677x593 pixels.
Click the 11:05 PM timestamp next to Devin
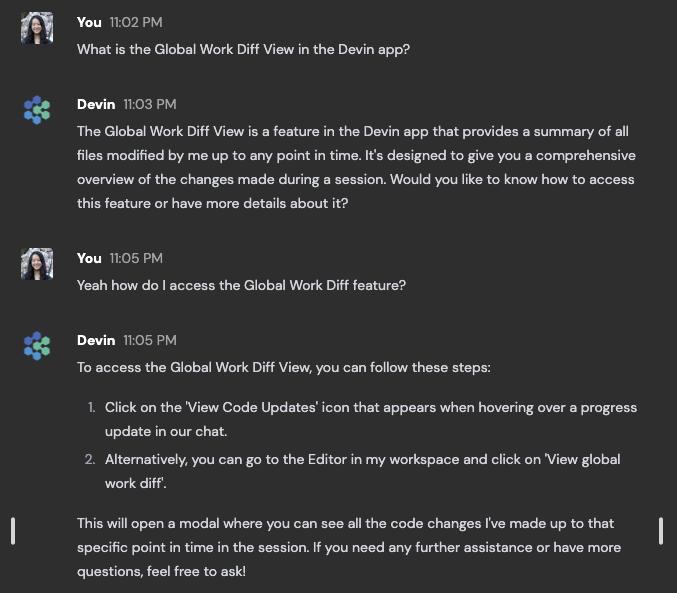click(x=150, y=340)
